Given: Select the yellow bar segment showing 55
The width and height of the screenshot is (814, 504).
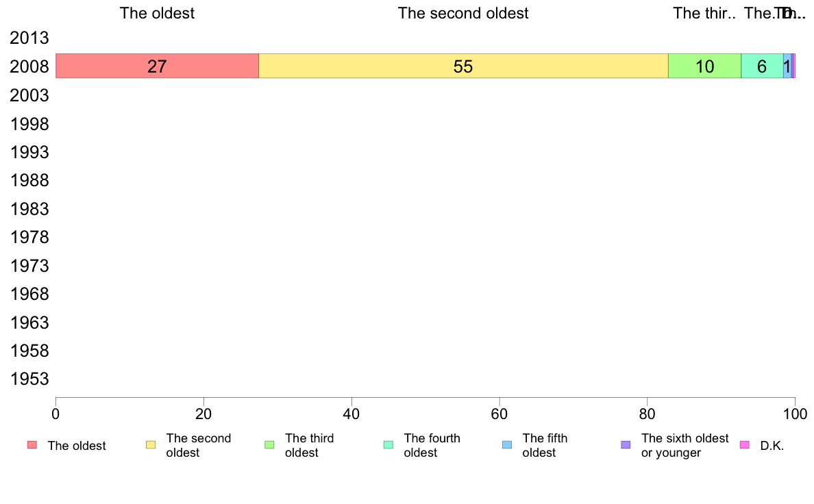Looking at the screenshot, I should [463, 66].
